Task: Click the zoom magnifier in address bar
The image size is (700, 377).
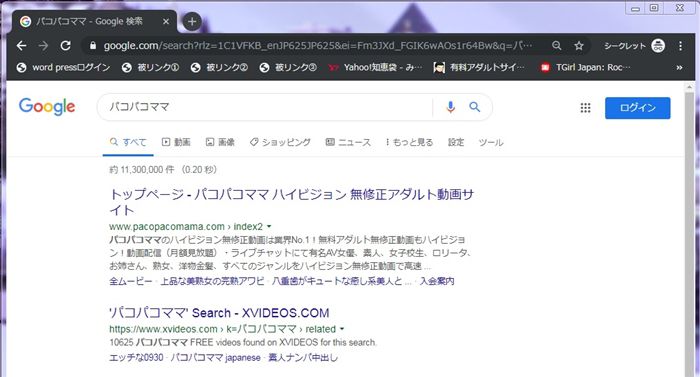Action: pos(556,46)
